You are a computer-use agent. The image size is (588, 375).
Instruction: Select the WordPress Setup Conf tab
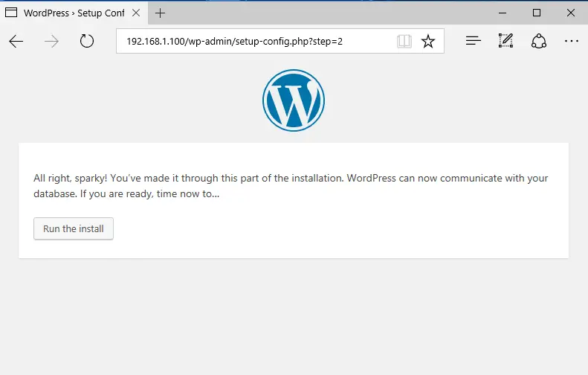point(74,13)
